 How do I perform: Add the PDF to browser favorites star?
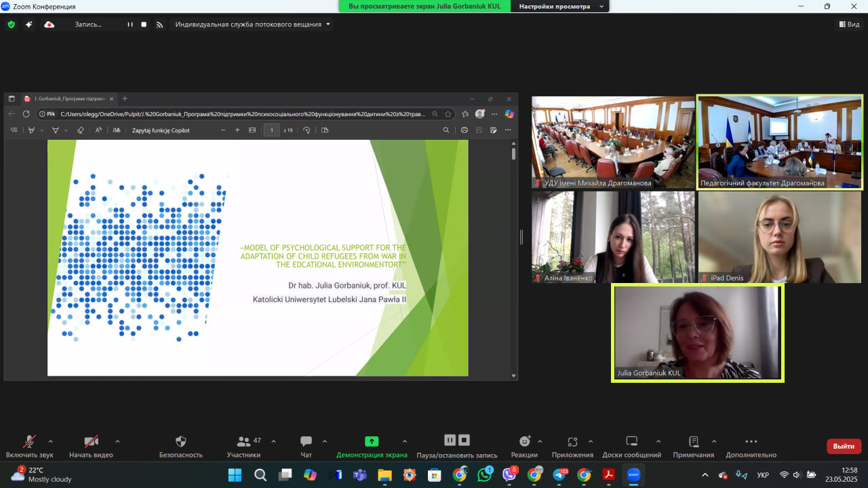(x=448, y=114)
